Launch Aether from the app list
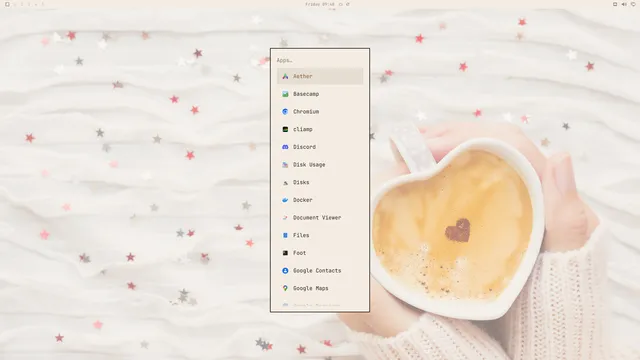Viewport: 640px width, 360px height. (320, 76)
